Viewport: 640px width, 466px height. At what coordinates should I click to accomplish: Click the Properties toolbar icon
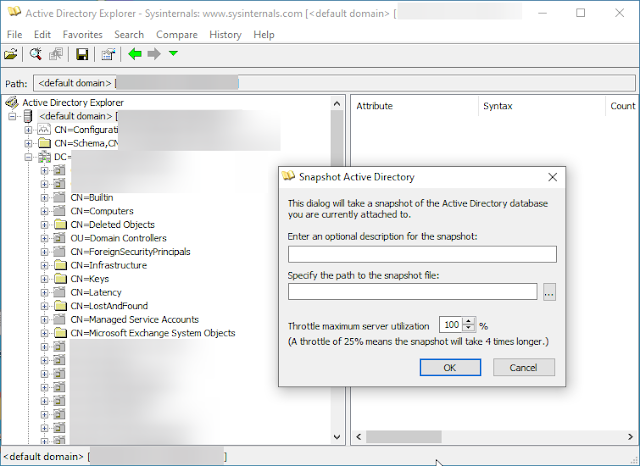click(108, 54)
